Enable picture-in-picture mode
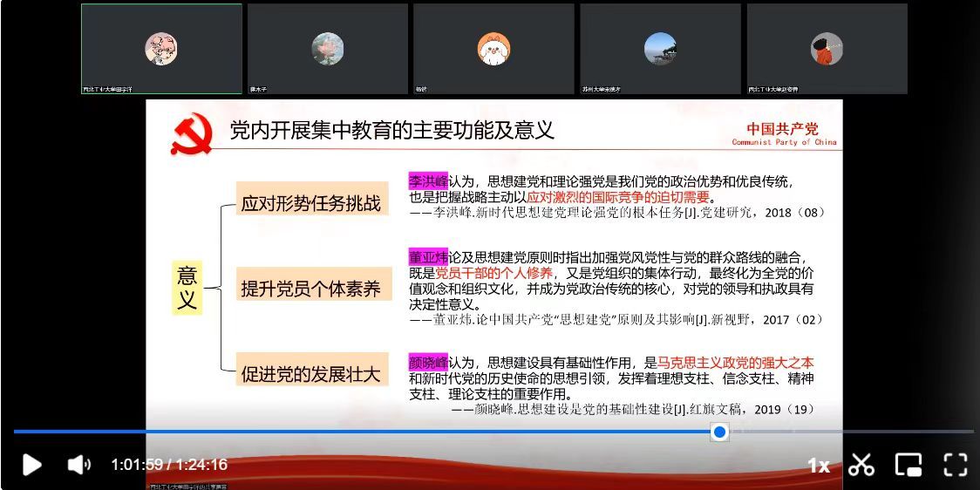Viewport: 980px width, 490px height. 909,465
